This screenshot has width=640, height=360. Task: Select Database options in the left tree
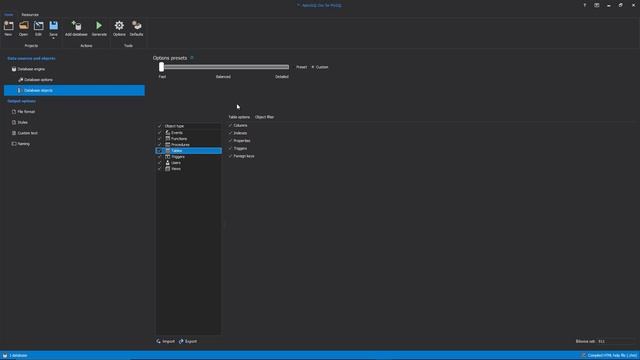pyautogui.click(x=38, y=80)
